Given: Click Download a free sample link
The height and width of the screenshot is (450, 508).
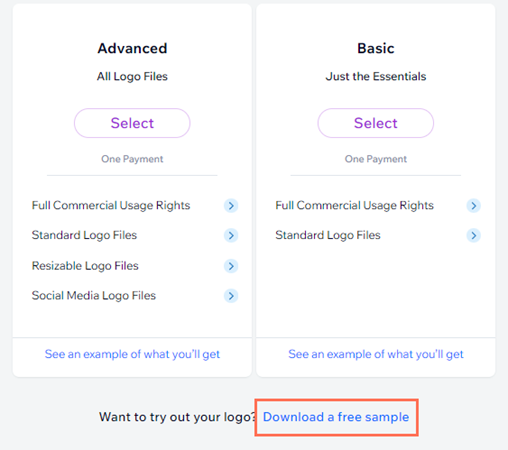Looking at the screenshot, I should click(336, 417).
